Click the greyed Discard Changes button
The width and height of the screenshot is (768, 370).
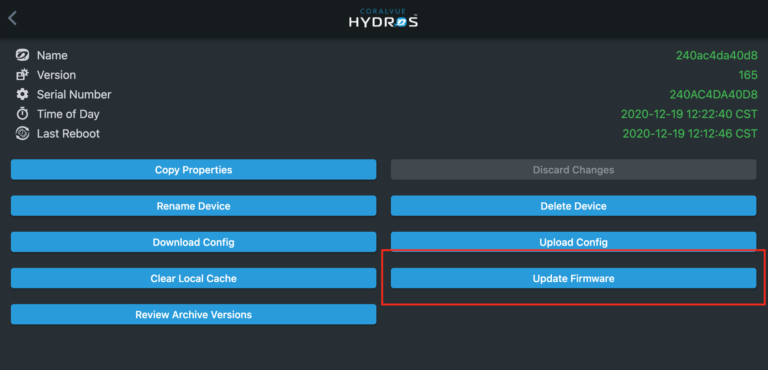[x=574, y=170]
